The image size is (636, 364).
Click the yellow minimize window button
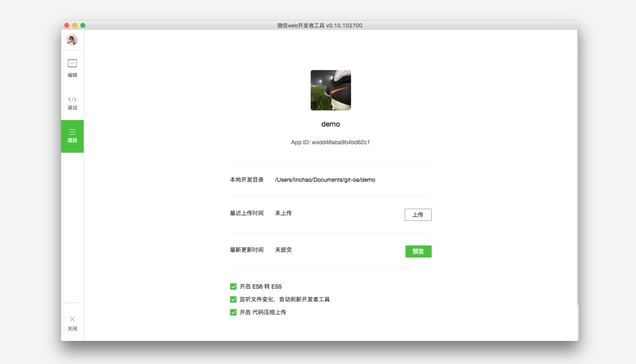pyautogui.click(x=75, y=25)
